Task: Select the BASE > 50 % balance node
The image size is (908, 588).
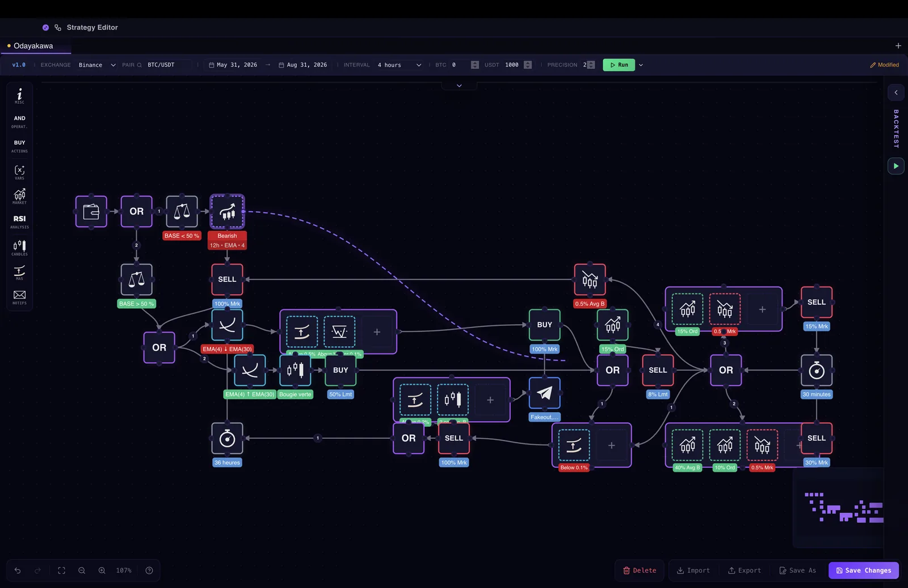Action: point(136,279)
